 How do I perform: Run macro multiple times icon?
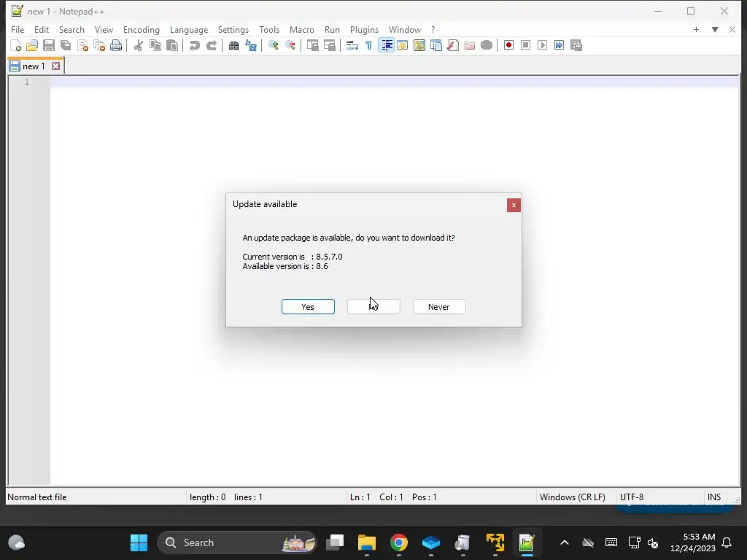(559, 45)
